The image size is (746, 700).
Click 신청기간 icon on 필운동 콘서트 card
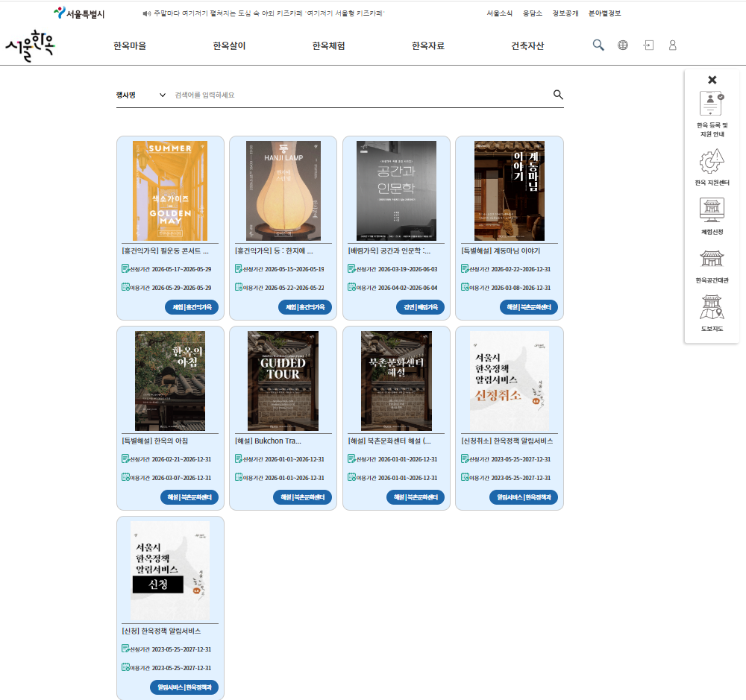pos(125,268)
